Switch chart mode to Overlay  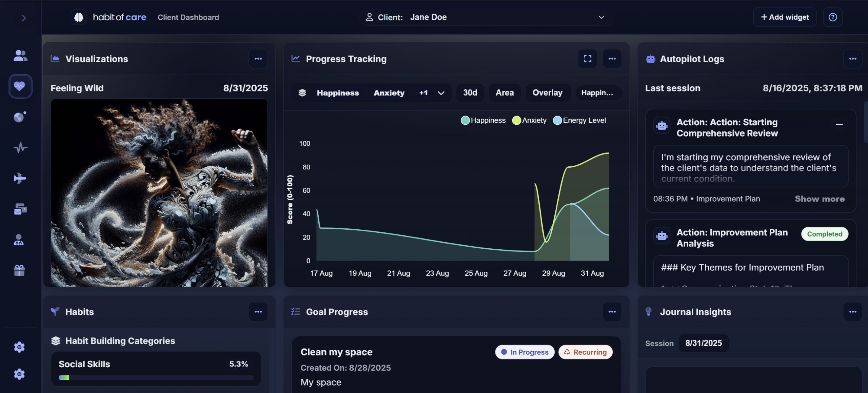[547, 93]
